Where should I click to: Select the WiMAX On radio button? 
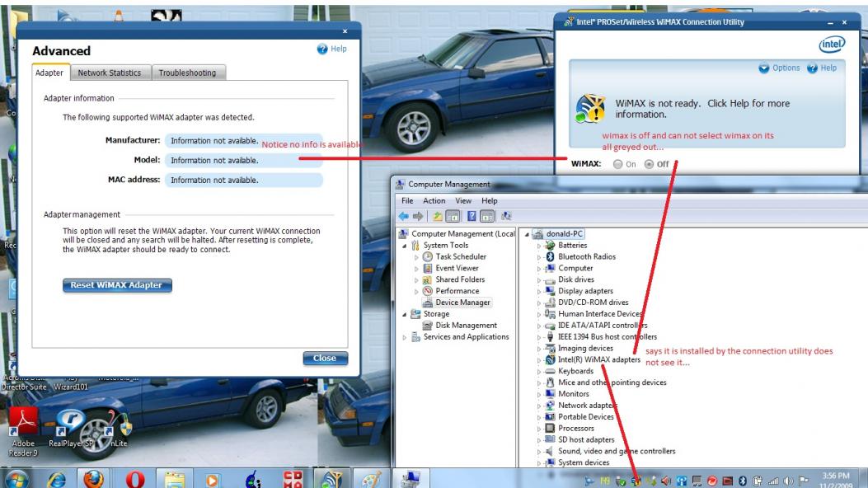point(618,164)
